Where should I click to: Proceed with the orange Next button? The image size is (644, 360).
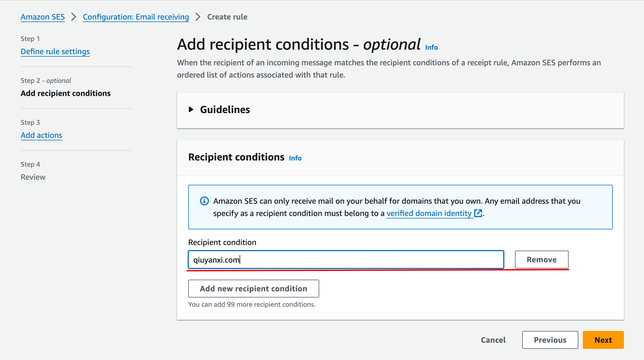[x=603, y=340]
